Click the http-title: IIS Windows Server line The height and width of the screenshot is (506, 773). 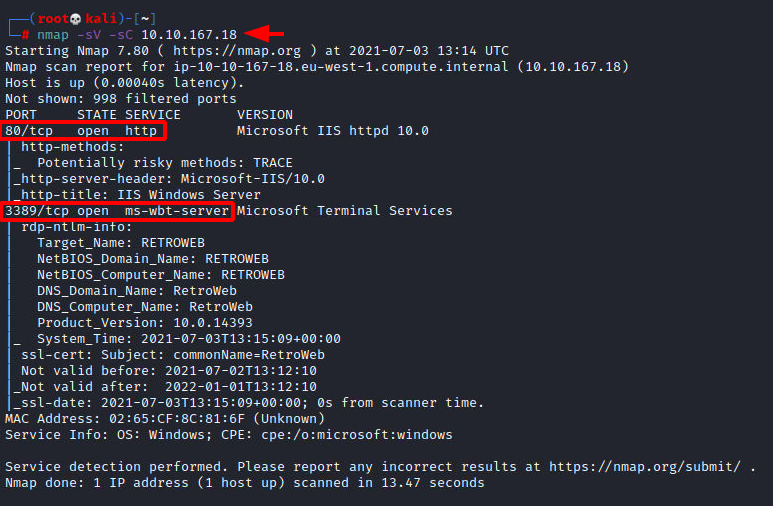pyautogui.click(x=141, y=195)
